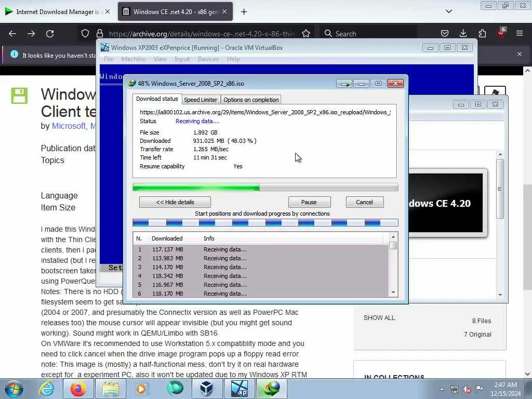Select connection row 4 with 118.342 MB
Image resolution: width=532 pixels, height=399 pixels.
260,276
